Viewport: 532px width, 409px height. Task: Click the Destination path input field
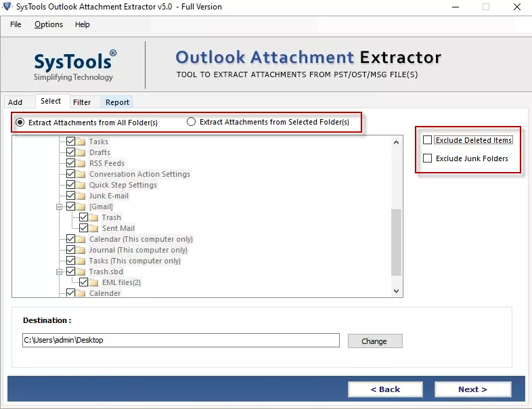[181, 340]
